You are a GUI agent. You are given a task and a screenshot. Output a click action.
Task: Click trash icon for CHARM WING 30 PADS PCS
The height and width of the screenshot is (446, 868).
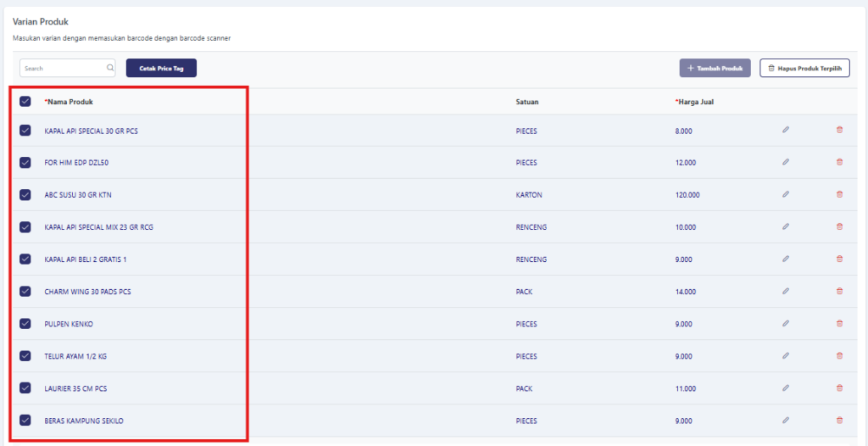(x=839, y=291)
